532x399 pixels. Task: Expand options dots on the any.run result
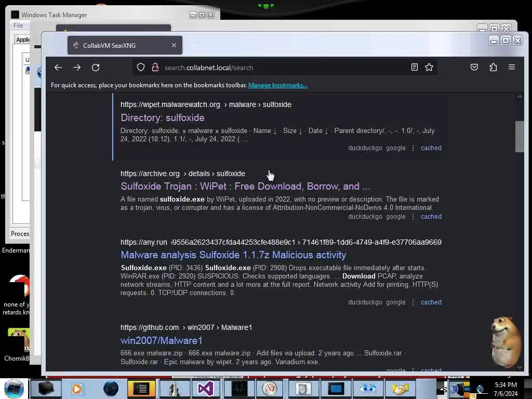(413, 302)
